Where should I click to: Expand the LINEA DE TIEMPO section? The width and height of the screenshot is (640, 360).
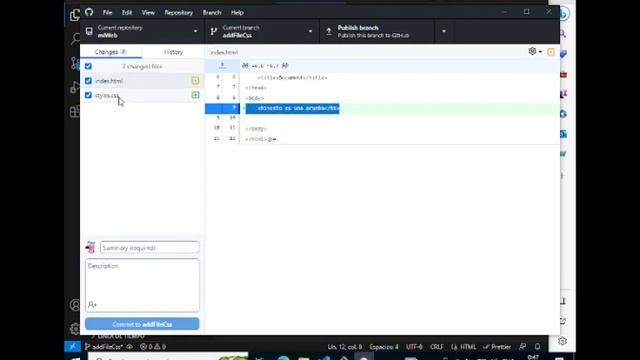(x=118, y=336)
